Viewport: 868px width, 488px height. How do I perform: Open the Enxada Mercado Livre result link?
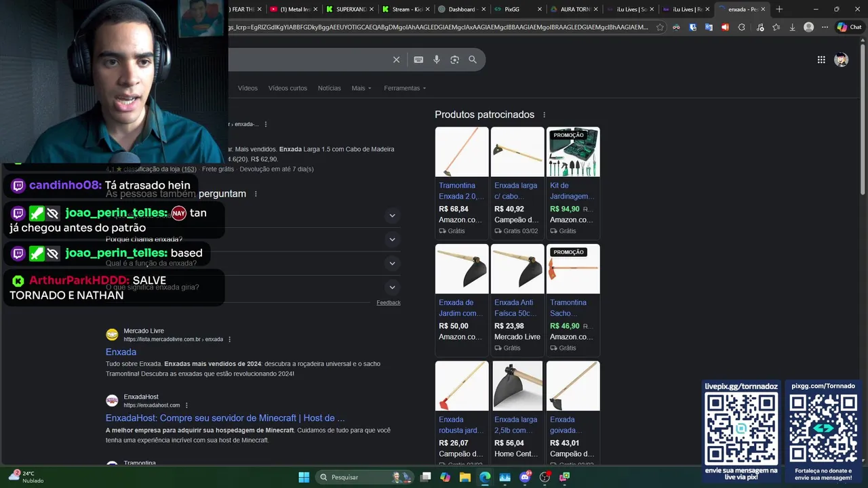tap(121, 352)
